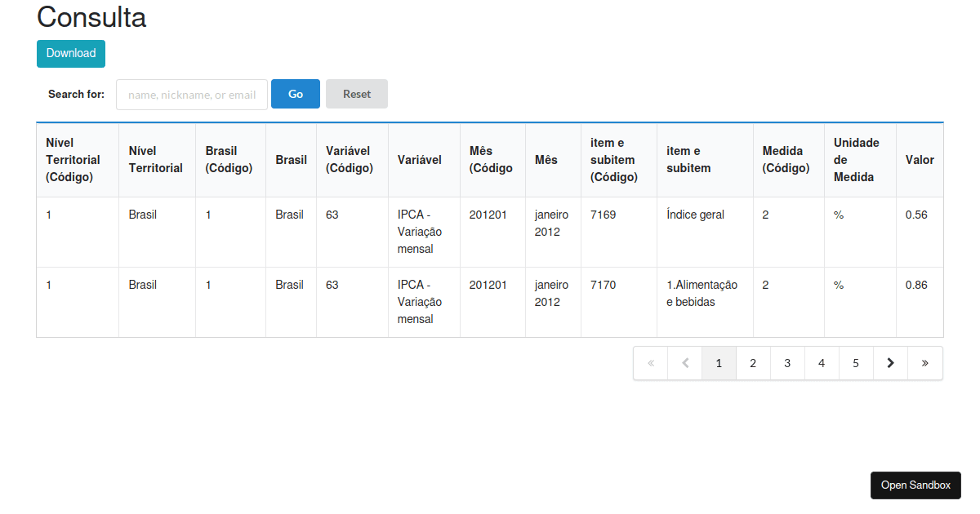The width and height of the screenshot is (980, 514).
Task: Click the Consulta page heading
Action: (91, 17)
